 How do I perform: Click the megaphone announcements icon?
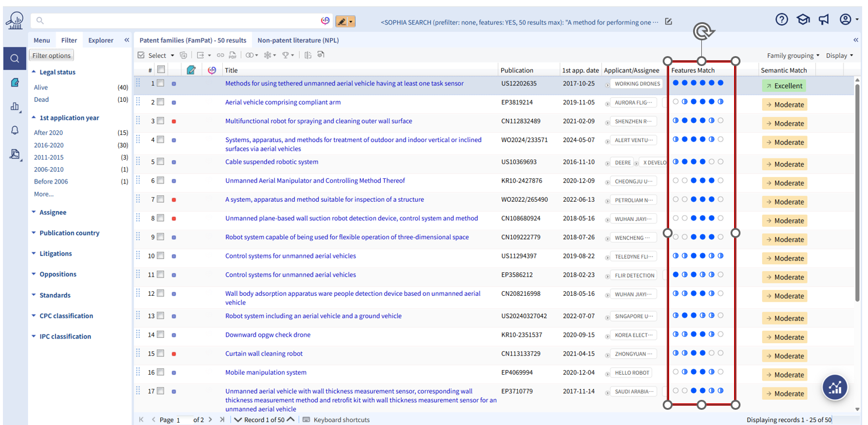pyautogui.click(x=824, y=19)
